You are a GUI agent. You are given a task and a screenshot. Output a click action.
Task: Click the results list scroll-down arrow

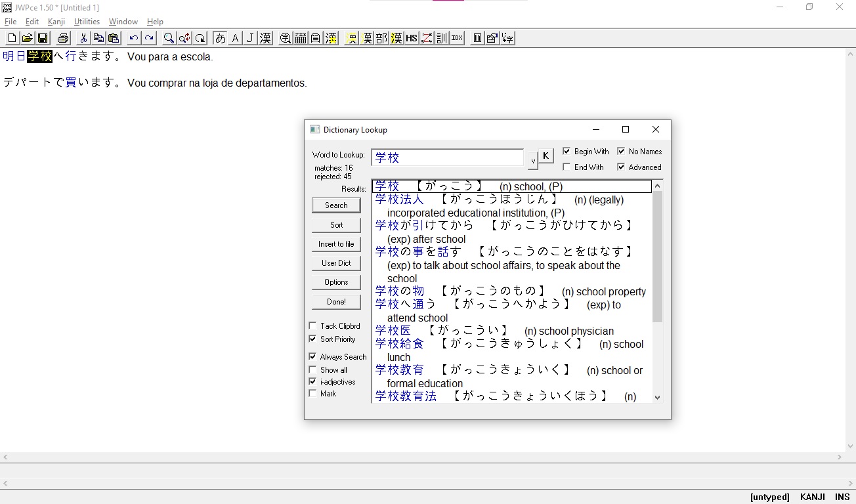pyautogui.click(x=658, y=397)
